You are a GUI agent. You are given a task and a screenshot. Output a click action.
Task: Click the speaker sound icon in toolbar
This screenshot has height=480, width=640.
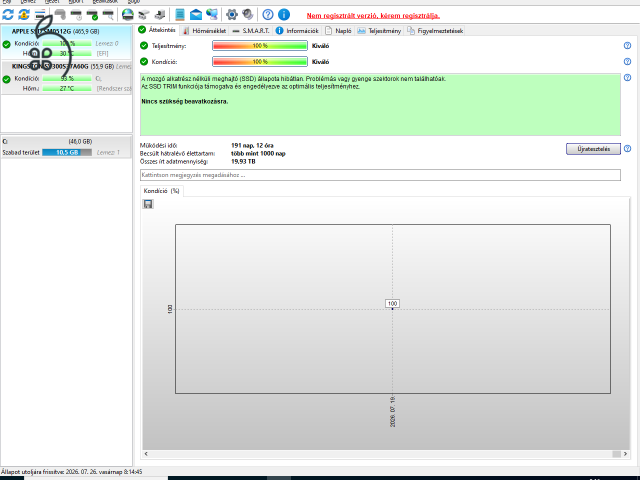click(247, 15)
